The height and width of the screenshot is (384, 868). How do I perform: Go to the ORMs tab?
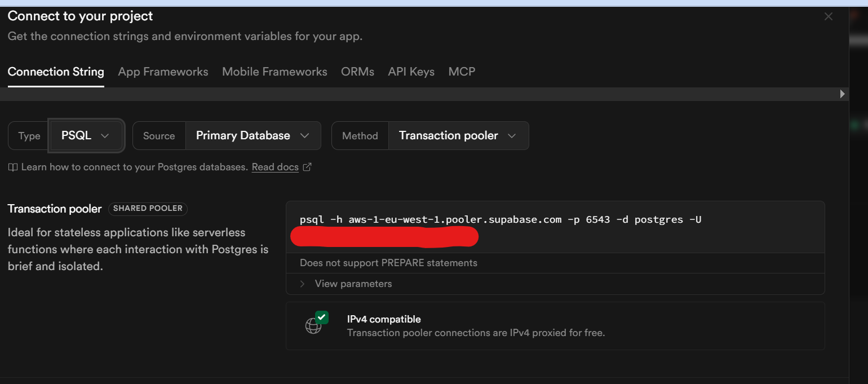[357, 72]
